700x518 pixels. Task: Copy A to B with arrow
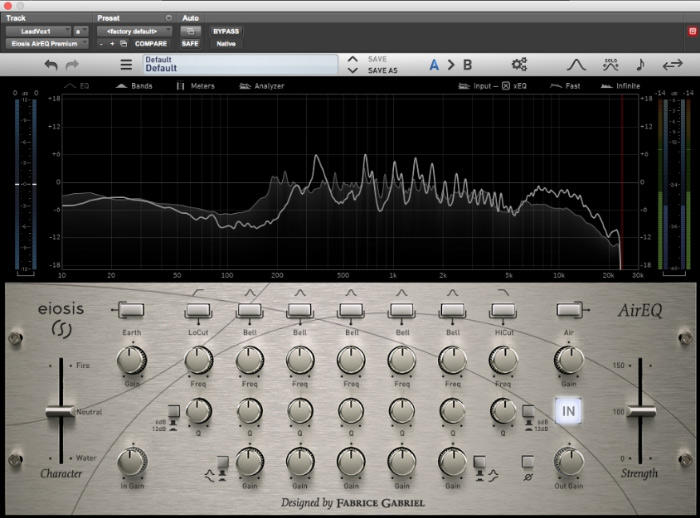[x=451, y=65]
